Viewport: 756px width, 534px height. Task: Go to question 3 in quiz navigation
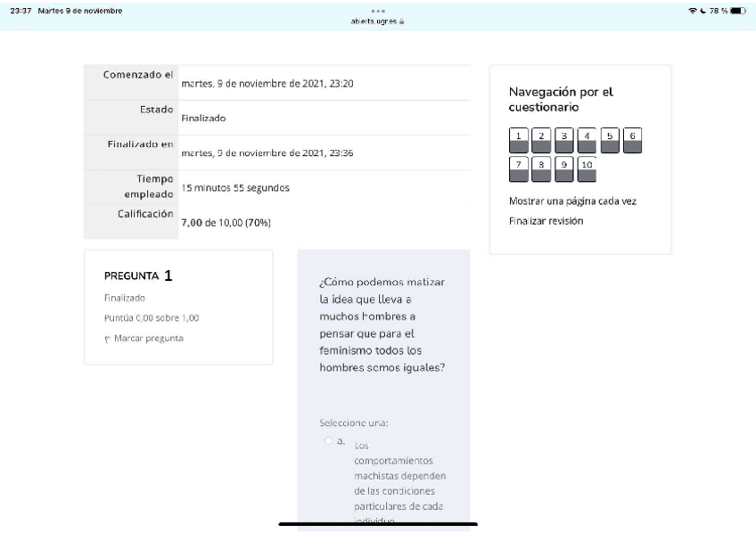point(563,141)
